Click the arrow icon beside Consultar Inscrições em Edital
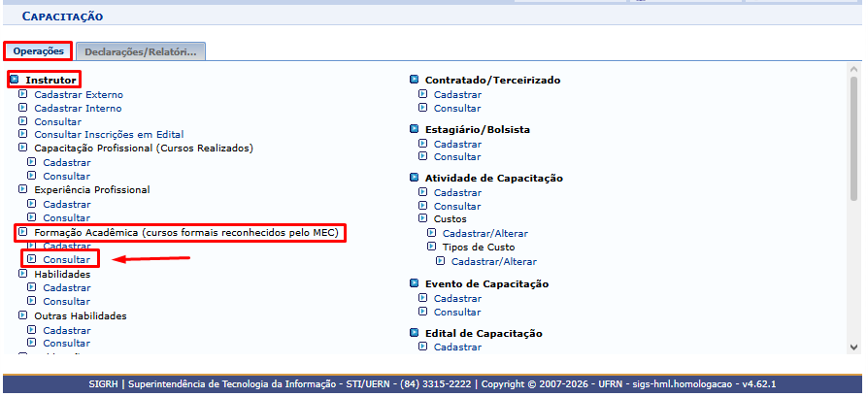 22,134
